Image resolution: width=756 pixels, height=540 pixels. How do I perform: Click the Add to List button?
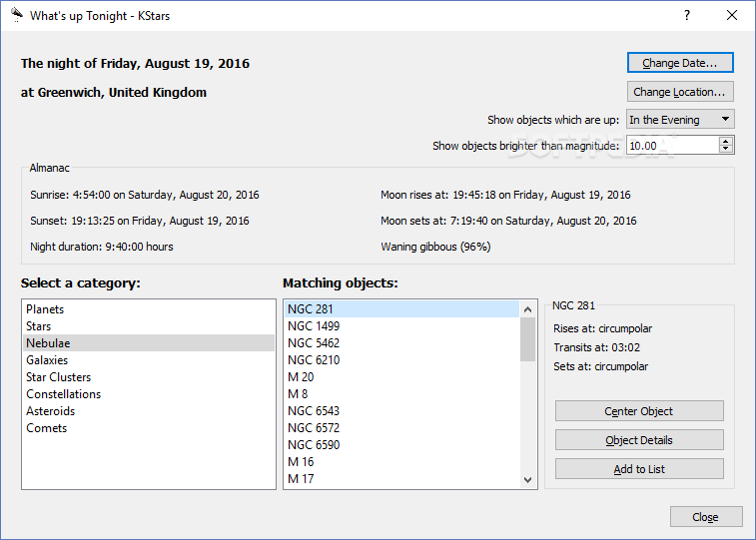click(x=639, y=469)
